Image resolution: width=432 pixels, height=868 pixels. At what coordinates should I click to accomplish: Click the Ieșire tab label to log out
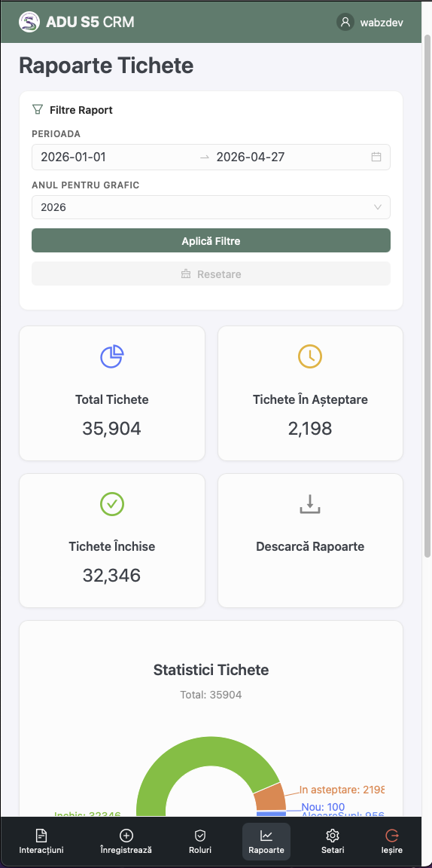391,850
